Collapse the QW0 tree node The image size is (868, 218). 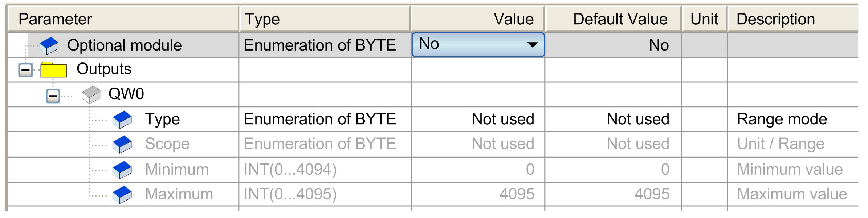[53, 96]
